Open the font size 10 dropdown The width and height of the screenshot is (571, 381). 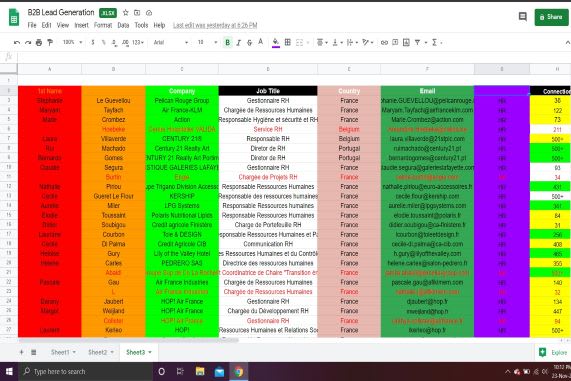[207, 43]
